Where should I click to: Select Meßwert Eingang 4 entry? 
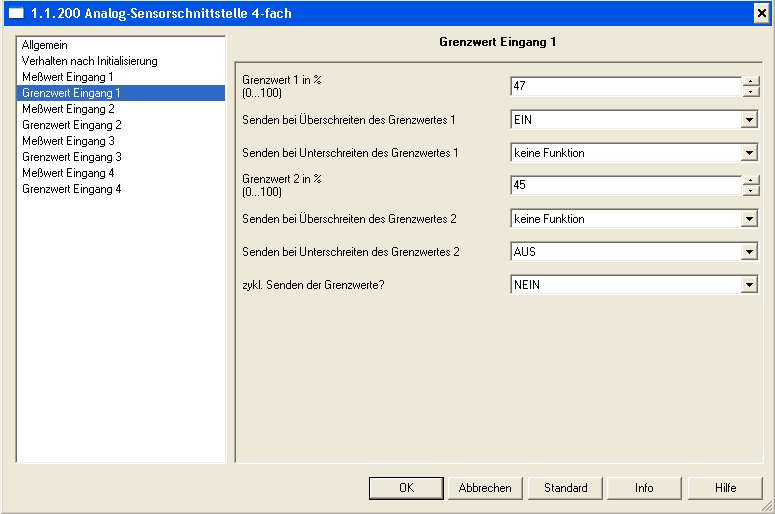pyautogui.click(x=67, y=173)
